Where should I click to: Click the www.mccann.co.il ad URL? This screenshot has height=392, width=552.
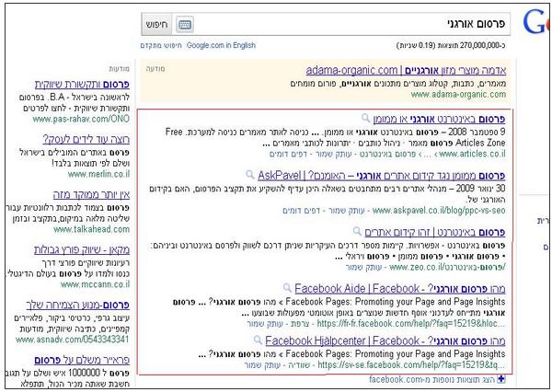click(x=95, y=284)
